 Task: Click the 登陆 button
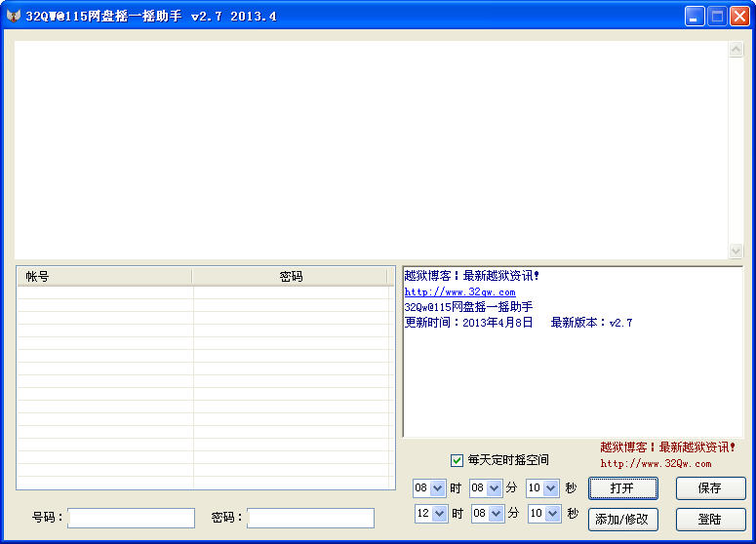pos(710,520)
